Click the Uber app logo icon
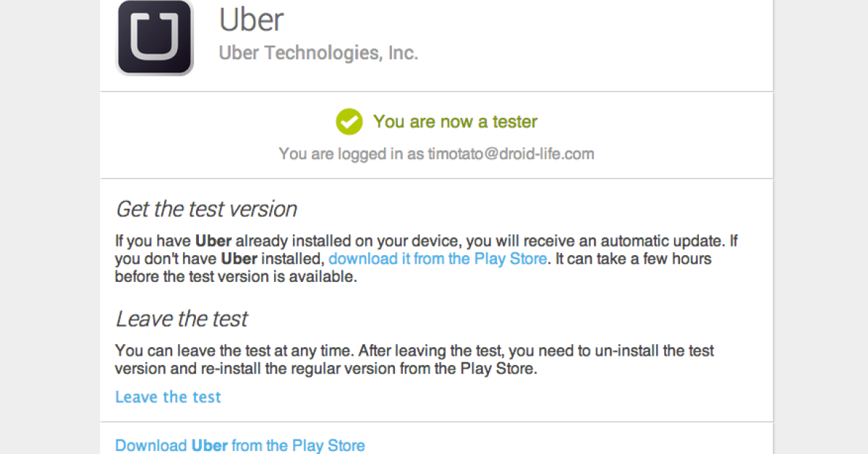868x454 pixels. (x=155, y=38)
